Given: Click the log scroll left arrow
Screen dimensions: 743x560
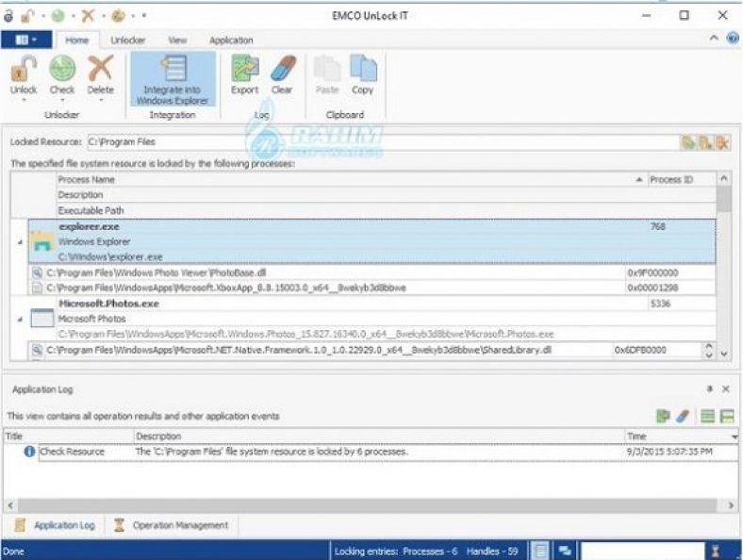Looking at the screenshot, I should click(x=10, y=505).
